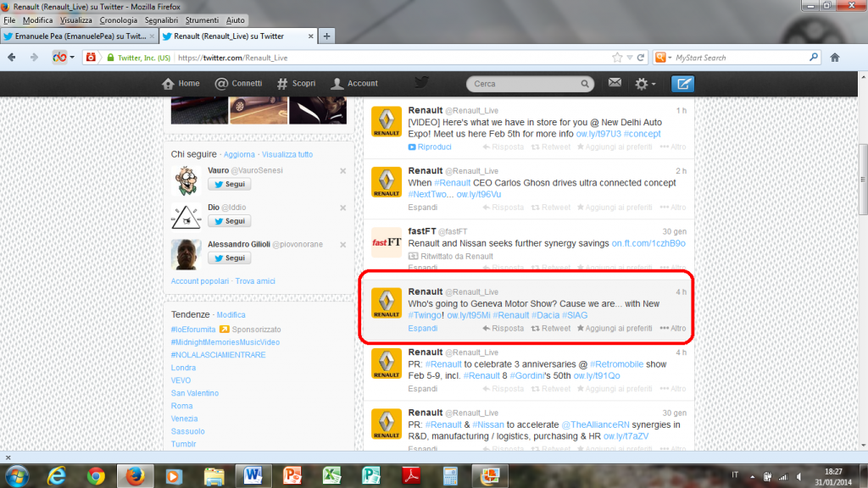This screenshot has height=488, width=868.
Task: Retweet the Geneva Motor Show tweet
Action: click(x=551, y=328)
